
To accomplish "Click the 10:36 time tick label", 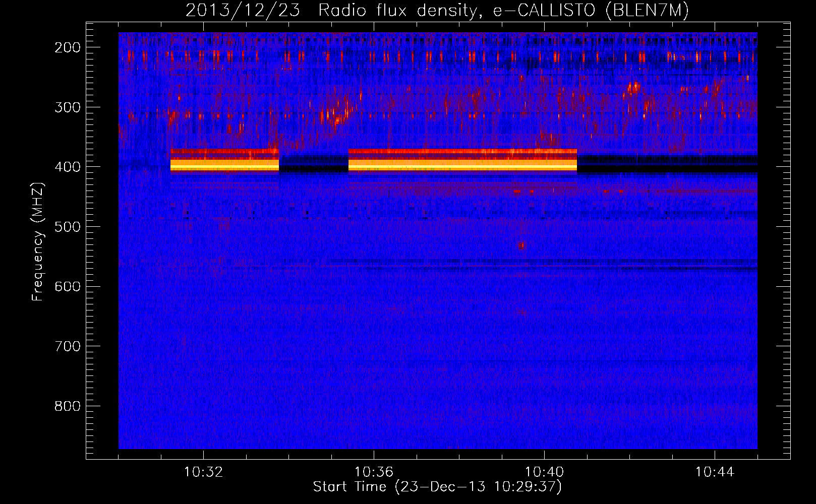I will point(374,472).
